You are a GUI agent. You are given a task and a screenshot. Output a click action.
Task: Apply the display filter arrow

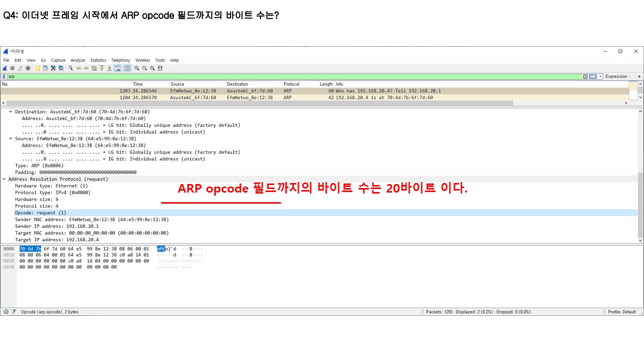click(x=593, y=76)
